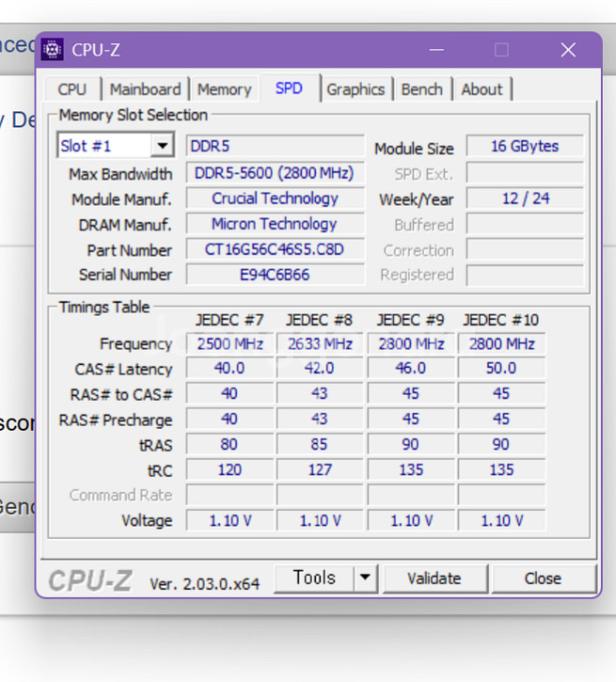Click the 2500 MHz frequency cell

(x=230, y=343)
